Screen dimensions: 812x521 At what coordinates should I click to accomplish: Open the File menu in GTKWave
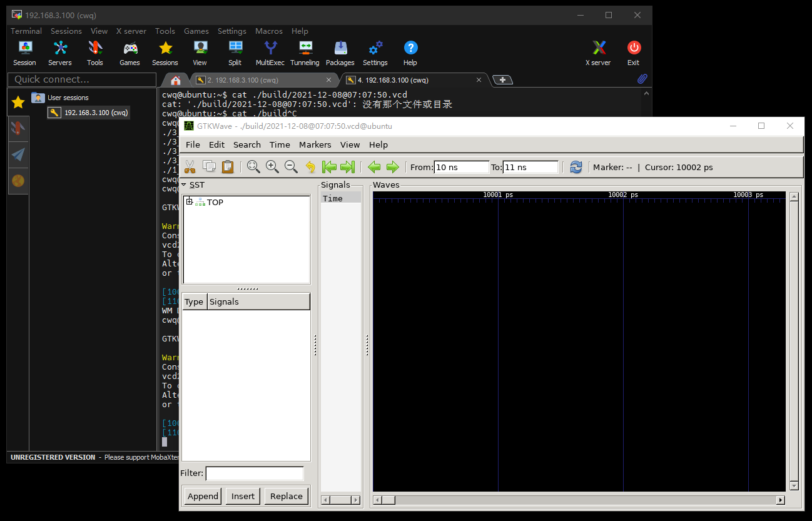[x=193, y=144]
